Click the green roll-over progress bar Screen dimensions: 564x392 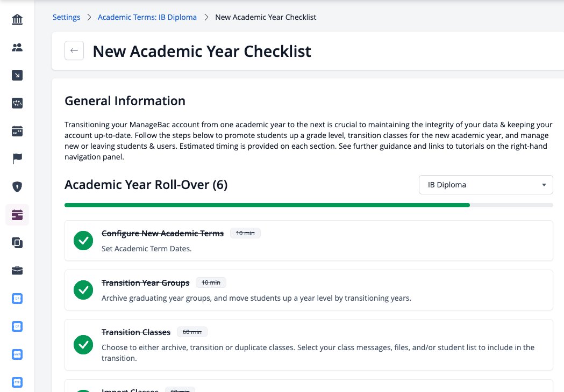(x=267, y=205)
